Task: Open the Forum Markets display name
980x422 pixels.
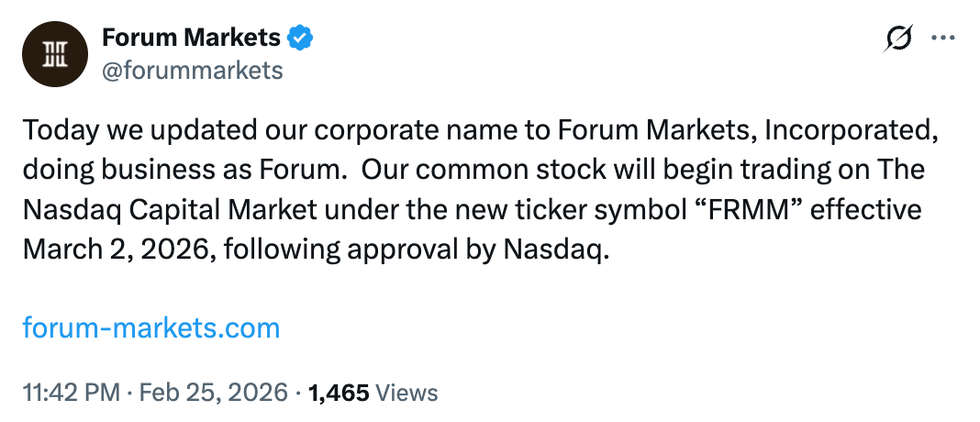Action: coord(191,38)
